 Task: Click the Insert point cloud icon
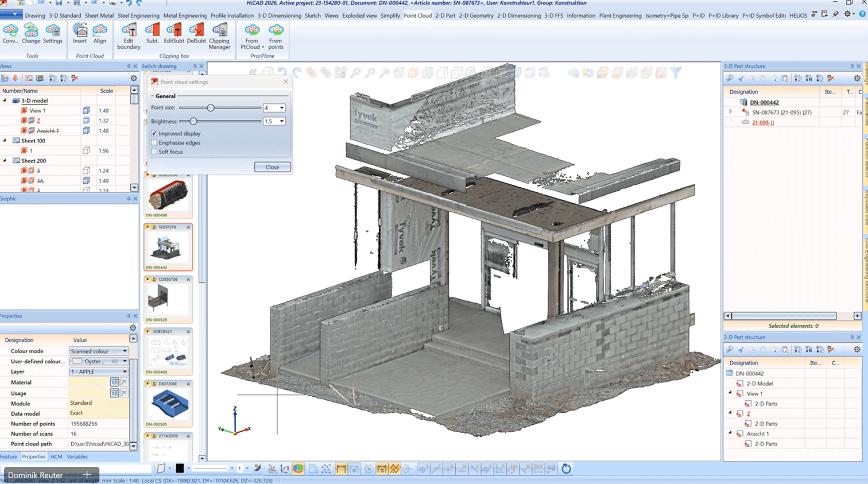pos(80,33)
